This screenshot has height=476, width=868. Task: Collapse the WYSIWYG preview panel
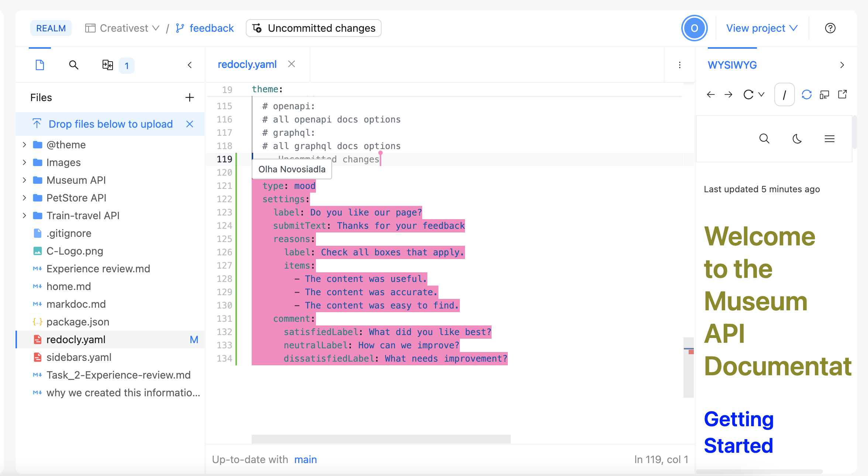842,65
